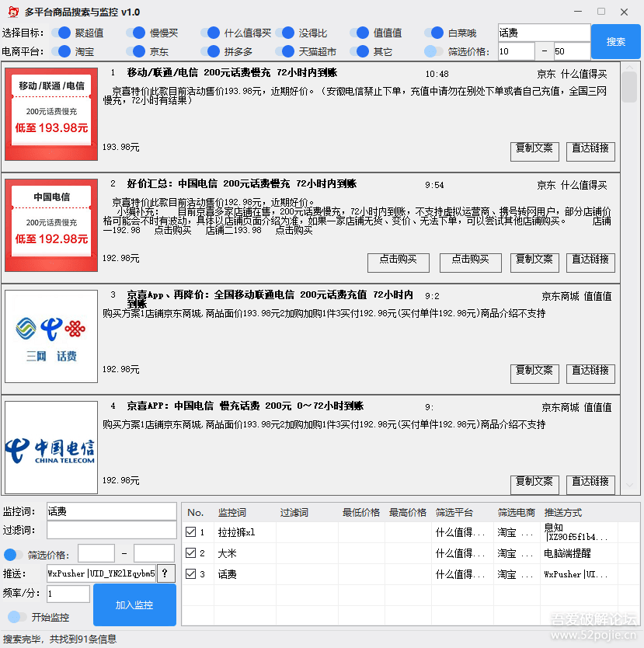644x648 pixels.
Task: Click 直达链接 on the 中国电信 second result
Action: (590, 263)
